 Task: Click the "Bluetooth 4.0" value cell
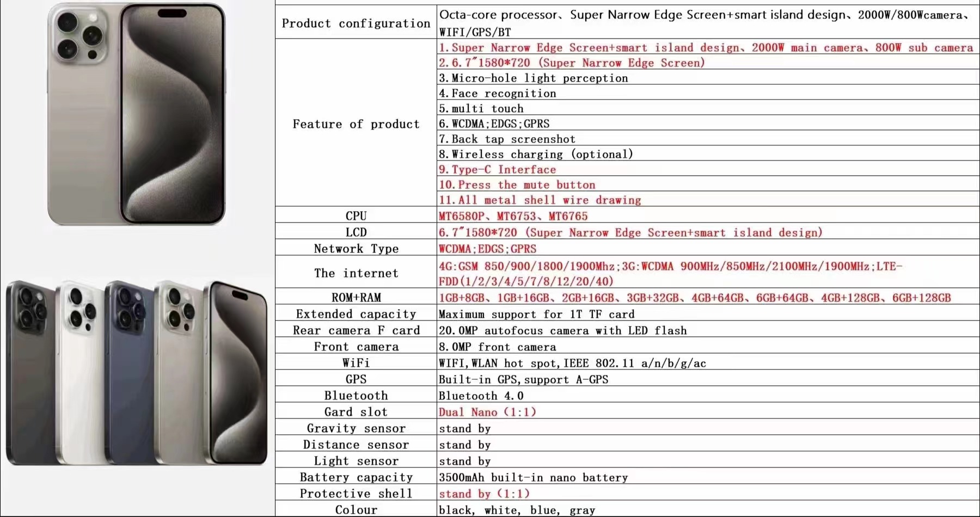pyautogui.click(x=481, y=396)
